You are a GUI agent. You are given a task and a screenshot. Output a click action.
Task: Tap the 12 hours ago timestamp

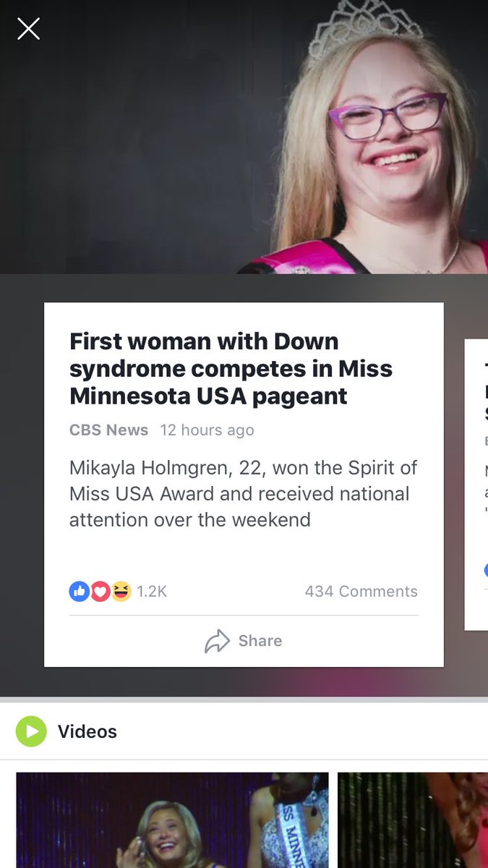tap(207, 430)
